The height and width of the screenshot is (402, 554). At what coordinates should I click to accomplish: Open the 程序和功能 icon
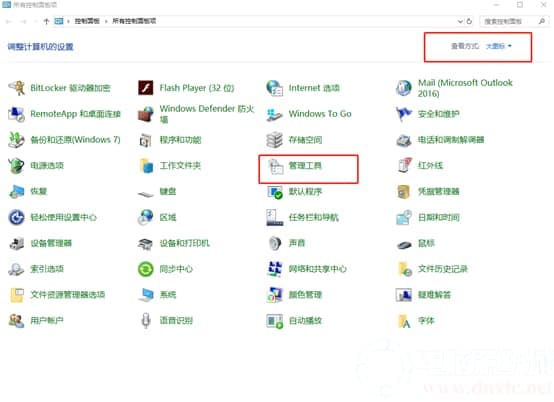146,140
